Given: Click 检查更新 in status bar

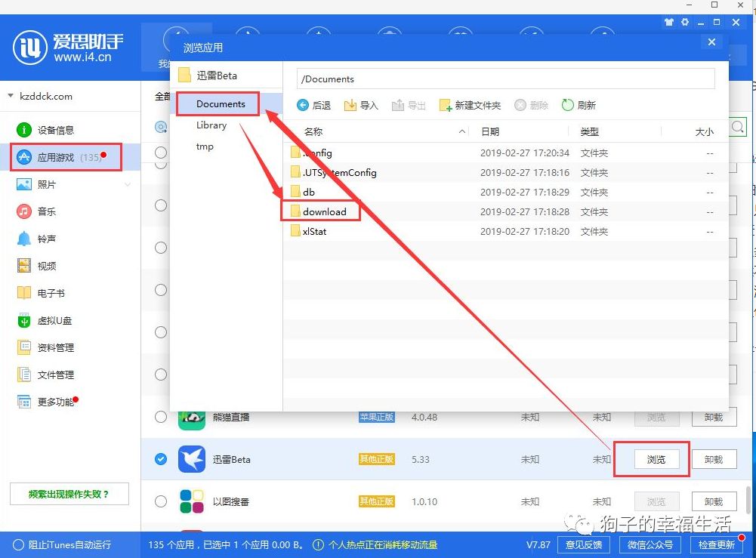Looking at the screenshot, I should click(x=717, y=545).
